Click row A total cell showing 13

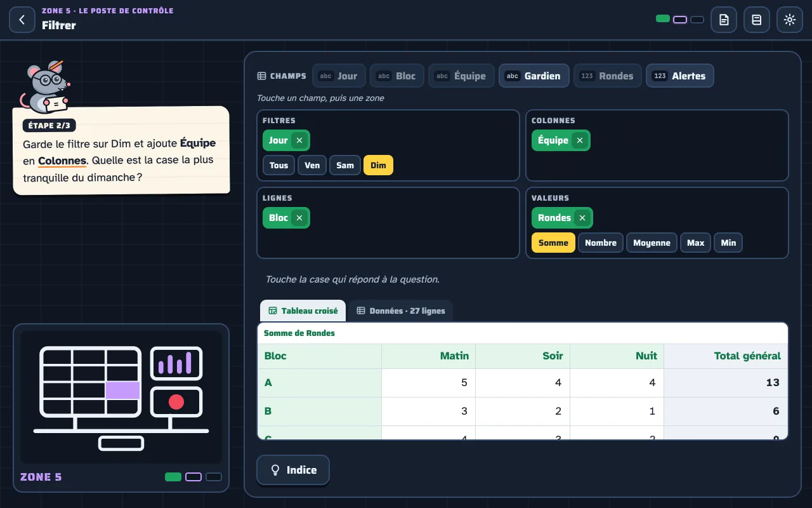(726, 383)
